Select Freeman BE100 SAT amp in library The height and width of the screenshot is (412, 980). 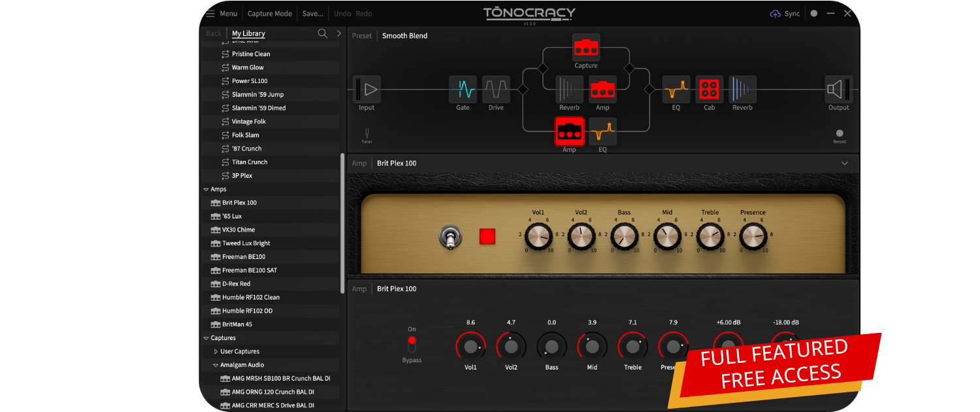pyautogui.click(x=250, y=271)
